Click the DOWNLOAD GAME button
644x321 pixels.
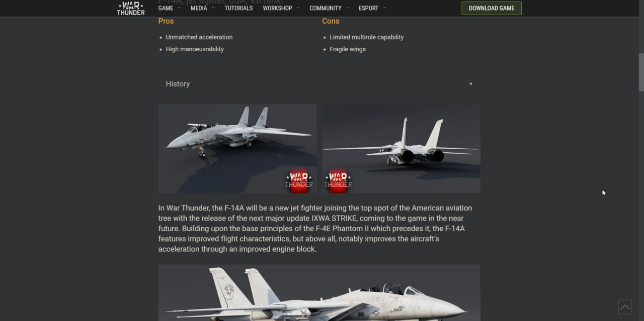tap(492, 8)
